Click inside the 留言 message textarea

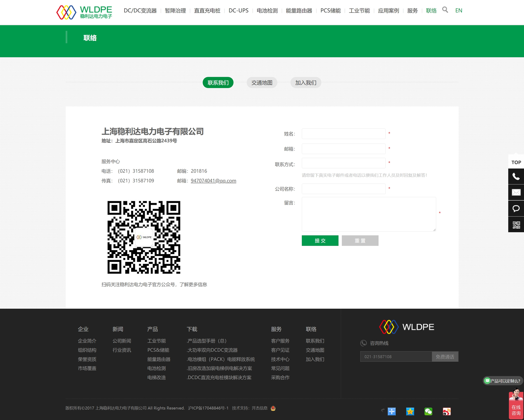[x=369, y=214]
